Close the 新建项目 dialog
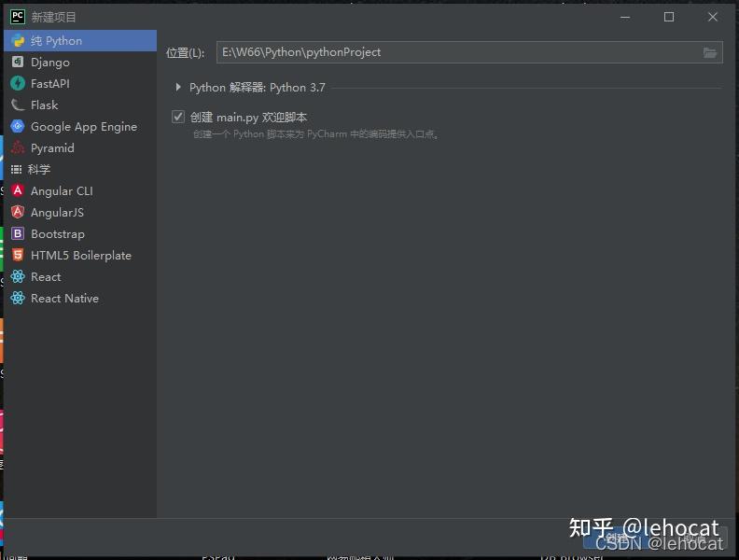 coord(713,17)
